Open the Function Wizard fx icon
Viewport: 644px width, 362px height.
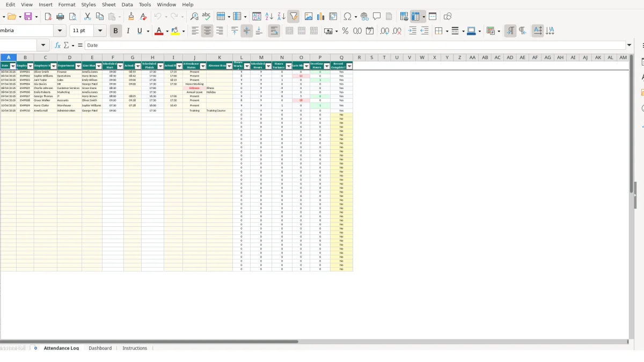click(58, 46)
